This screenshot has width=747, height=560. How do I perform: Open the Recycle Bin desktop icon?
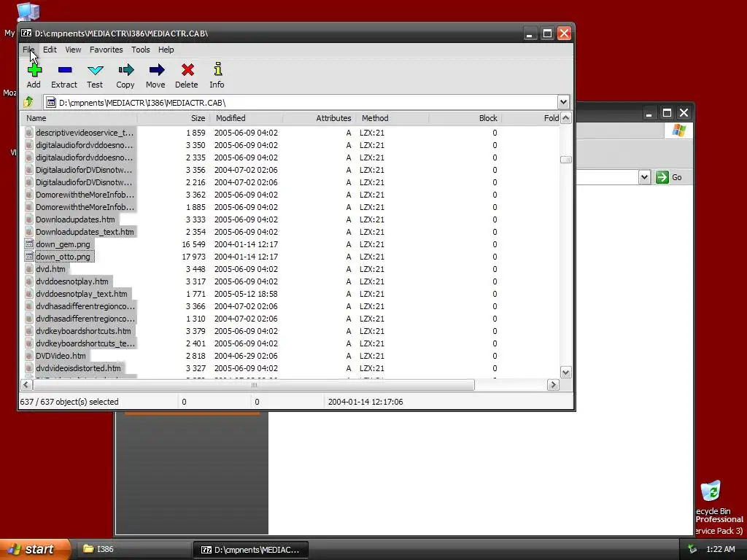point(711,491)
